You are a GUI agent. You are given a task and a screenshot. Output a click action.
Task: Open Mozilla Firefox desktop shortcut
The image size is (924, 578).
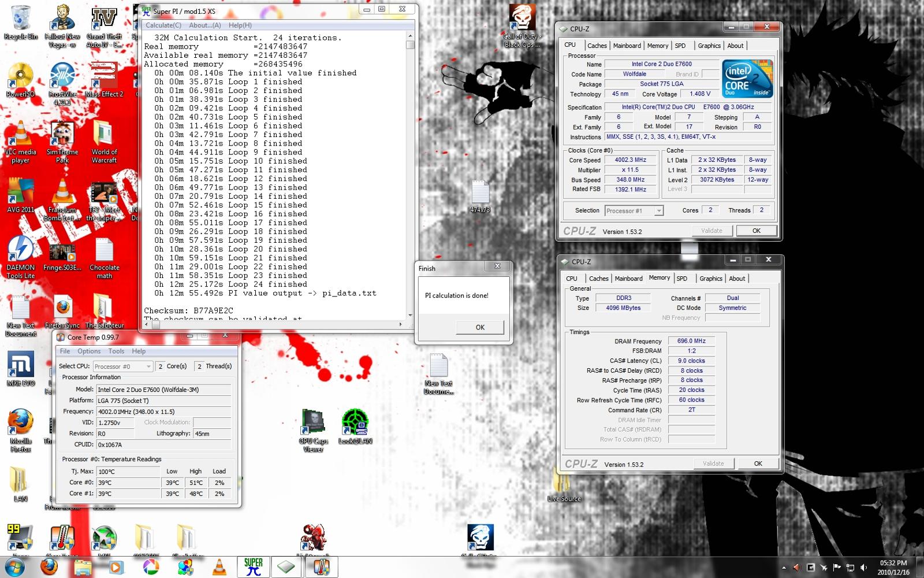(x=21, y=431)
